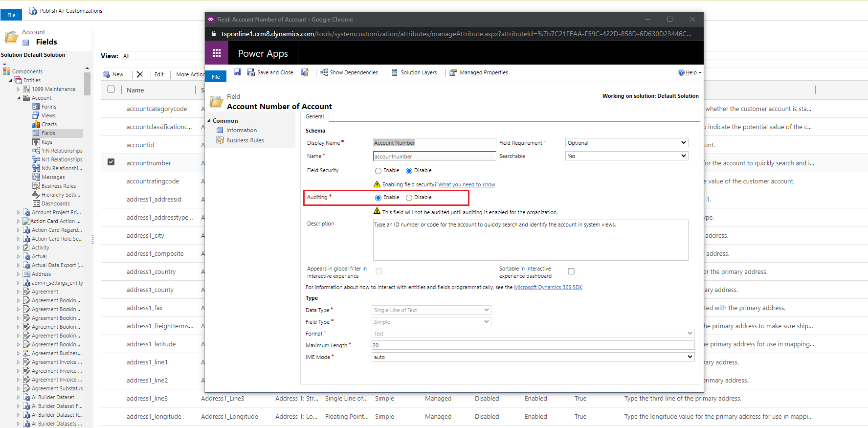Select Activity entity in the tree
The image size is (868, 428).
[x=41, y=248]
